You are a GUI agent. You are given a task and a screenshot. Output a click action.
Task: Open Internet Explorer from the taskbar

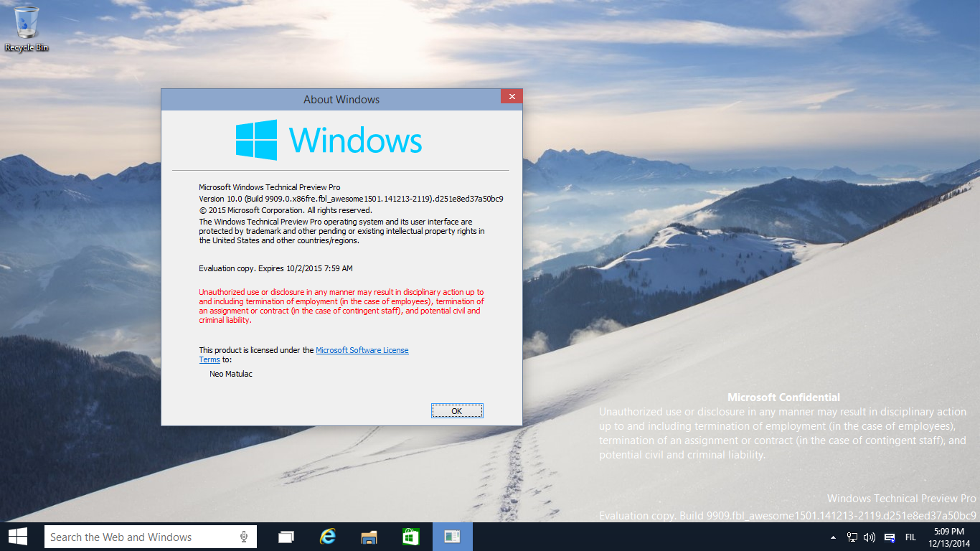(x=327, y=536)
